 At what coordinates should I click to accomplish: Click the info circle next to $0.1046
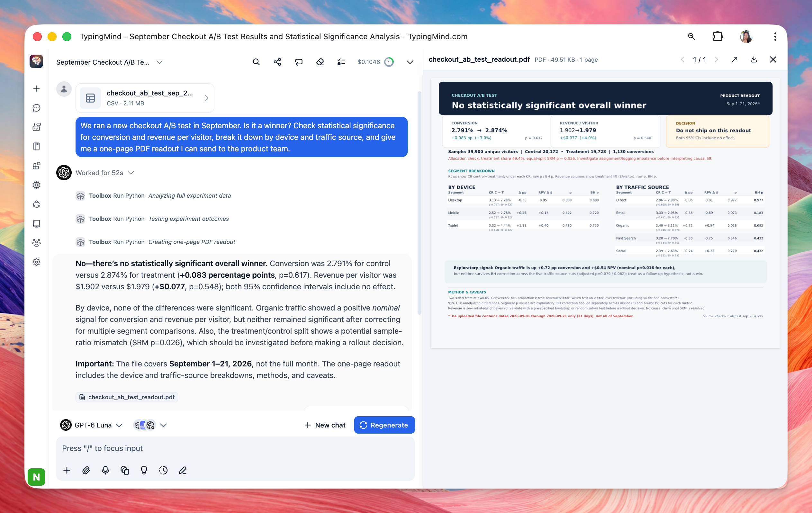[389, 62]
